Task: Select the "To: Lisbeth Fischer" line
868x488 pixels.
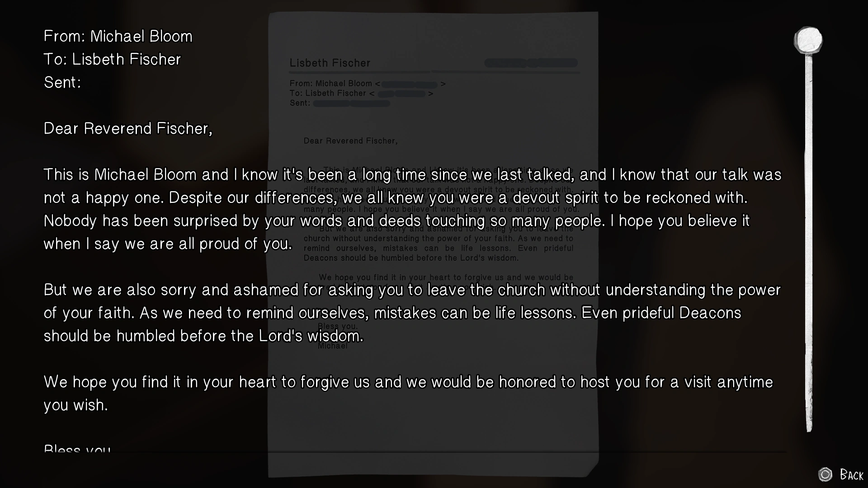Action: pos(112,59)
